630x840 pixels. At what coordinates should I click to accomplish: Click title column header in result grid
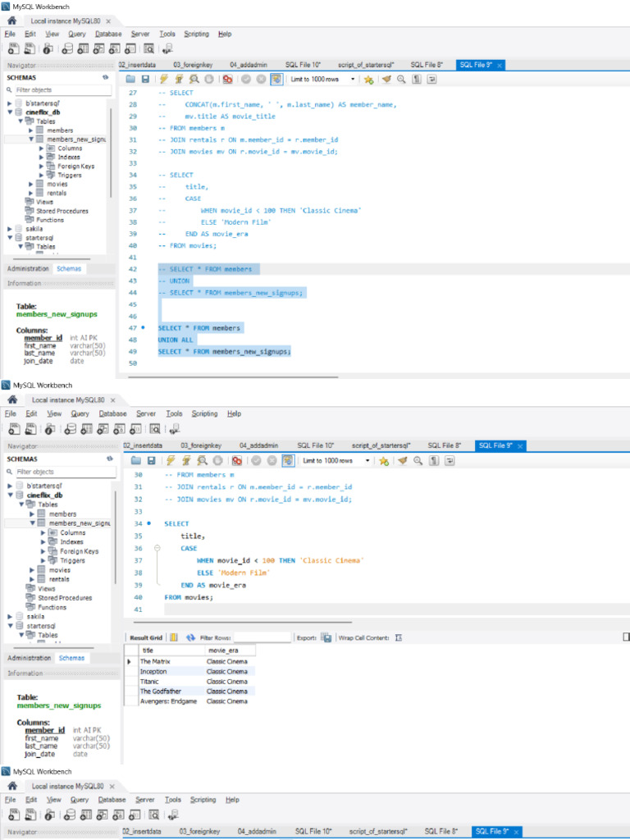[x=171, y=651]
